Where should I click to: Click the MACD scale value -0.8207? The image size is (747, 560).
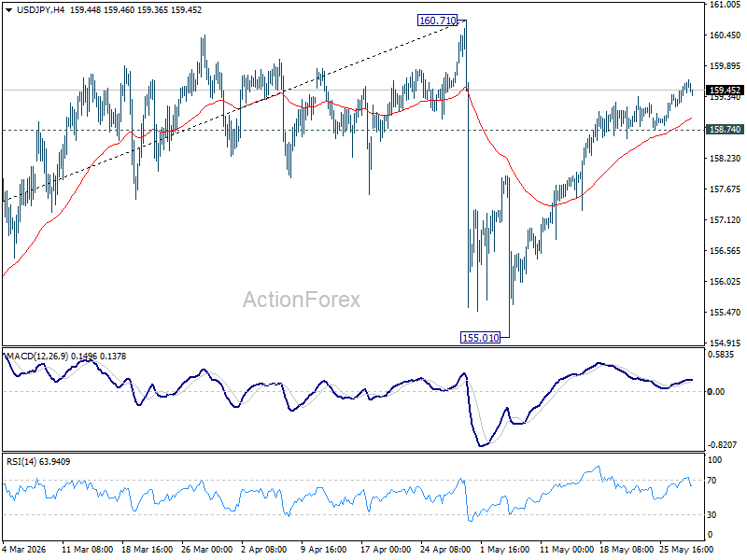[x=723, y=445]
